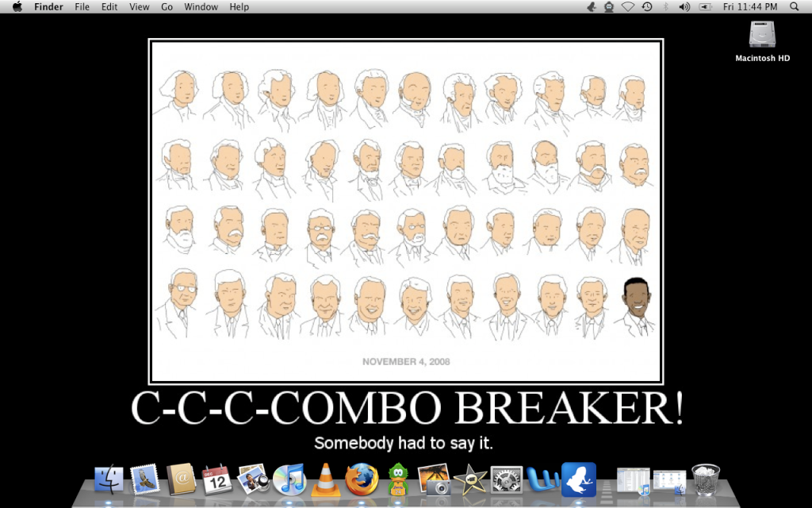Launch iPhoto from the Dock

[434, 480]
